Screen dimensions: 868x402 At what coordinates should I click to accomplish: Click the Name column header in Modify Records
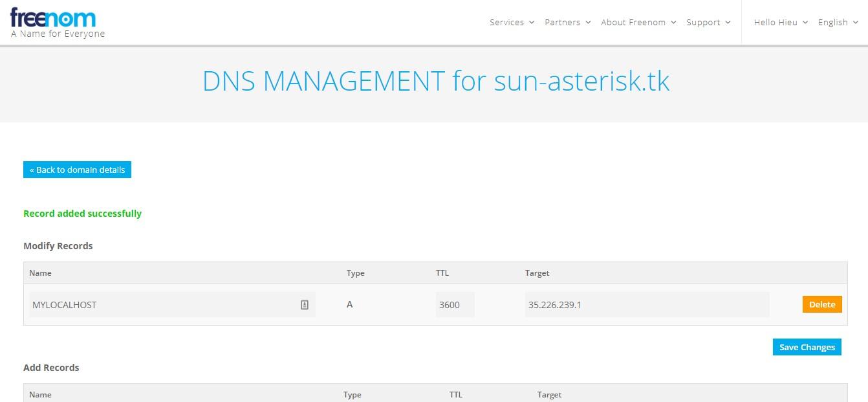[x=40, y=273]
